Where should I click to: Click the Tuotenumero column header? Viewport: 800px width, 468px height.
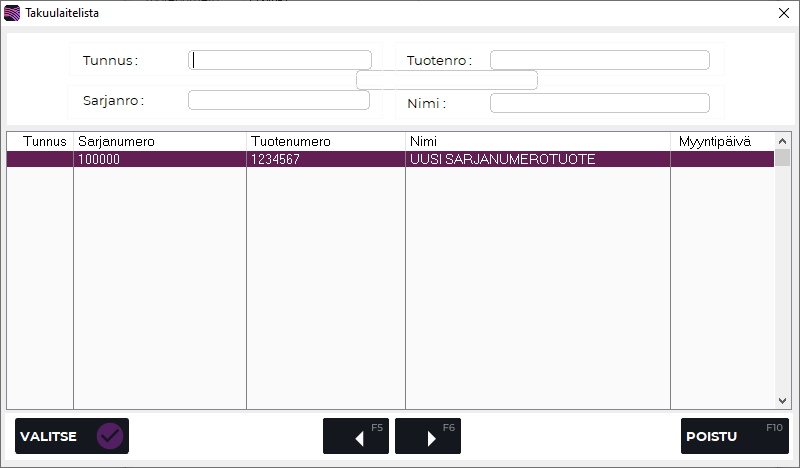[x=325, y=141]
